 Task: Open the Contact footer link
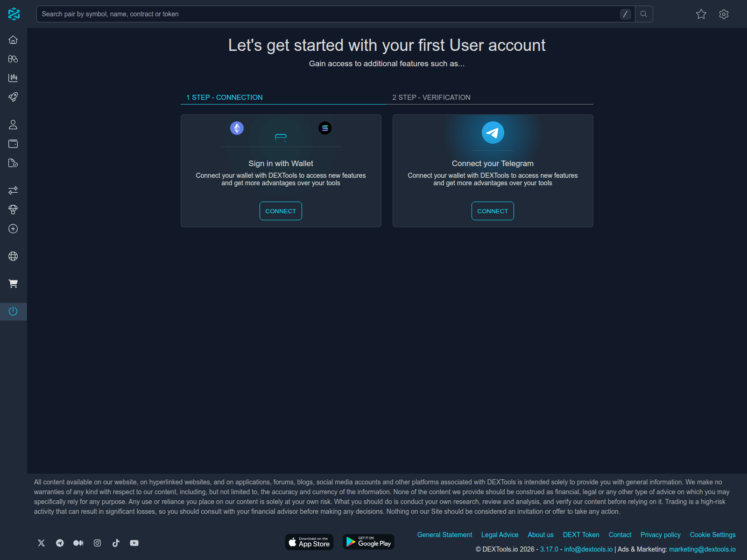point(620,535)
